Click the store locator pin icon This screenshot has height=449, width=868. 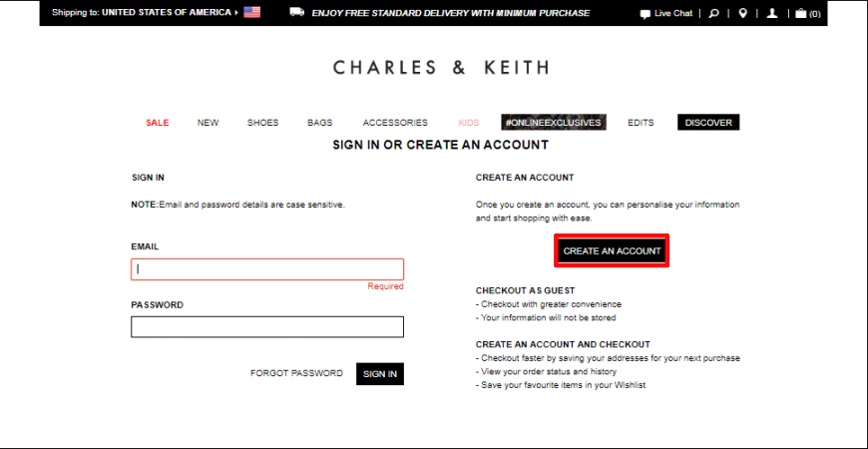point(743,13)
